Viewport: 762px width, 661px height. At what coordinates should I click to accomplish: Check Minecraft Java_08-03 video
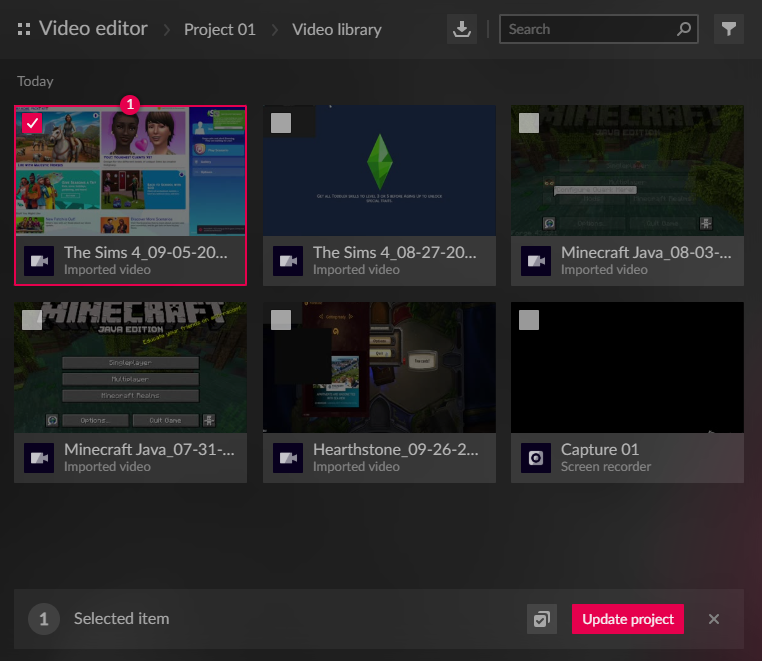(x=529, y=123)
